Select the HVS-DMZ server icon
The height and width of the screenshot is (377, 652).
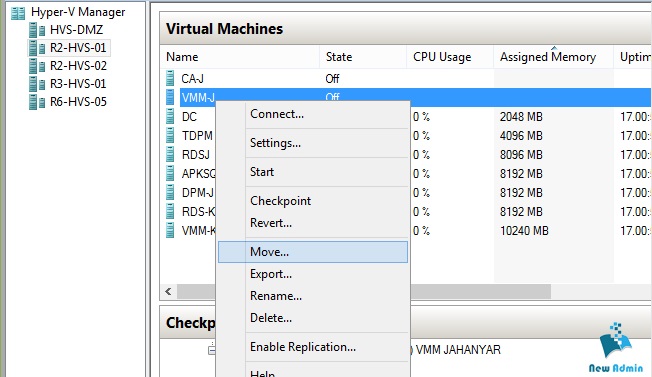click(x=37, y=30)
